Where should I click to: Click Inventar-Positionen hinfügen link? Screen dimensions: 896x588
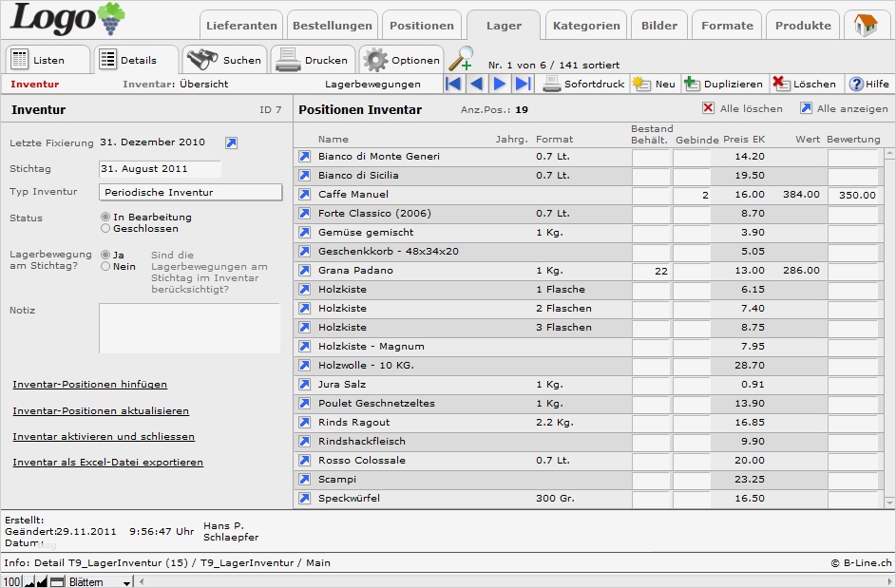(x=89, y=385)
